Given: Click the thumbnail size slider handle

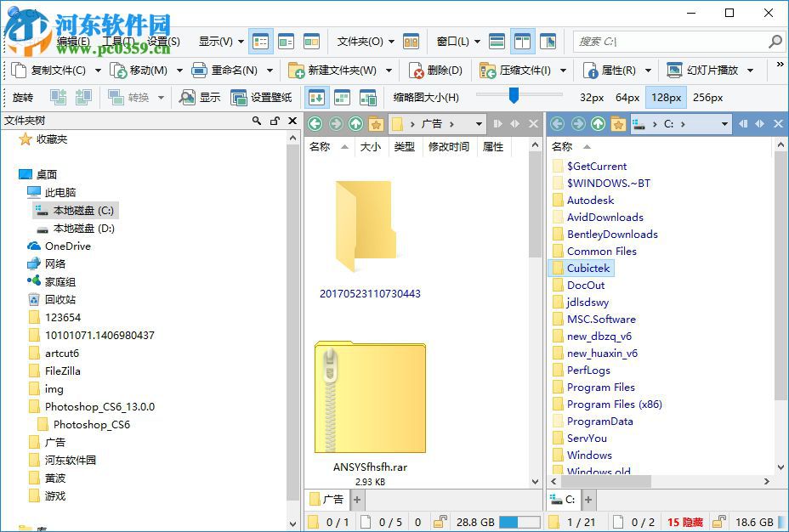Looking at the screenshot, I should point(514,95).
